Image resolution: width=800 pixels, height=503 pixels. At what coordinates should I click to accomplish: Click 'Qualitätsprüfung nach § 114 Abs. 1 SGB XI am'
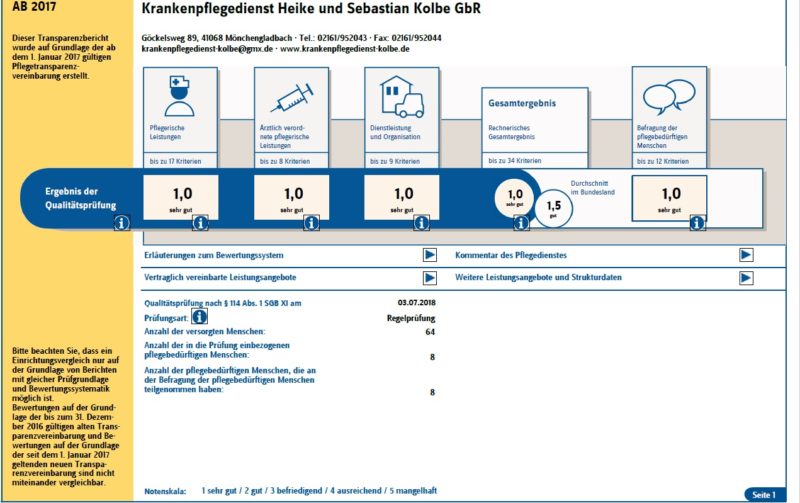222,303
